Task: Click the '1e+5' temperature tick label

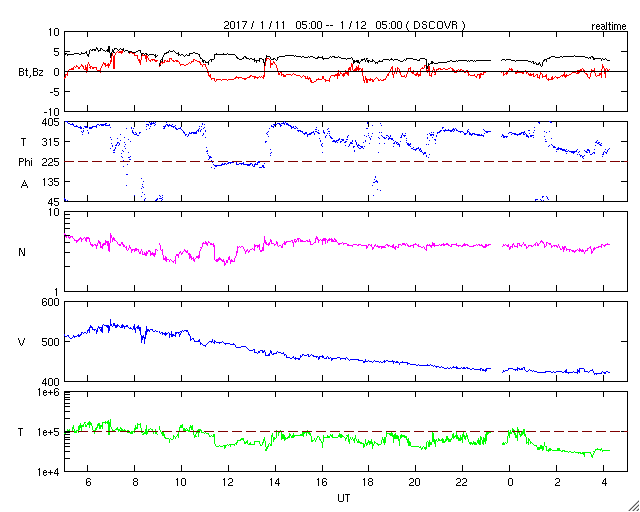Action: 49,432
